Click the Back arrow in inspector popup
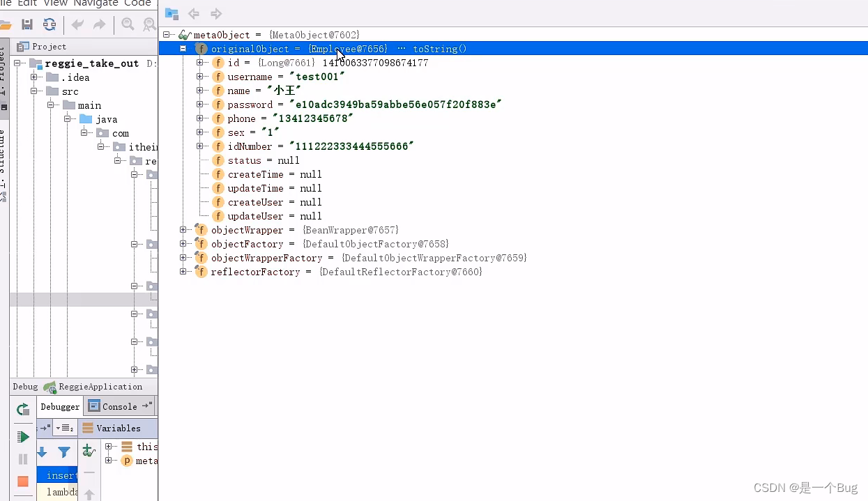The image size is (868, 501). (x=194, y=13)
